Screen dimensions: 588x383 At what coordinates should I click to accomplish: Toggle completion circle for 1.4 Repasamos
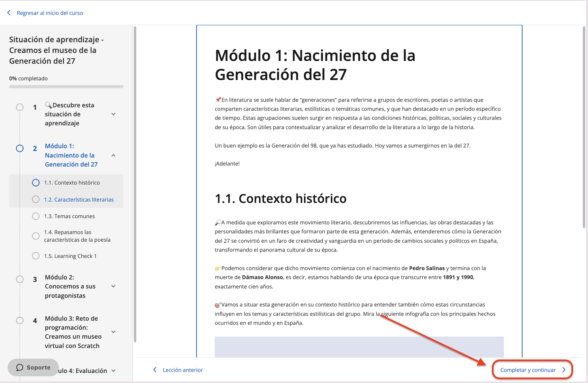(36, 236)
